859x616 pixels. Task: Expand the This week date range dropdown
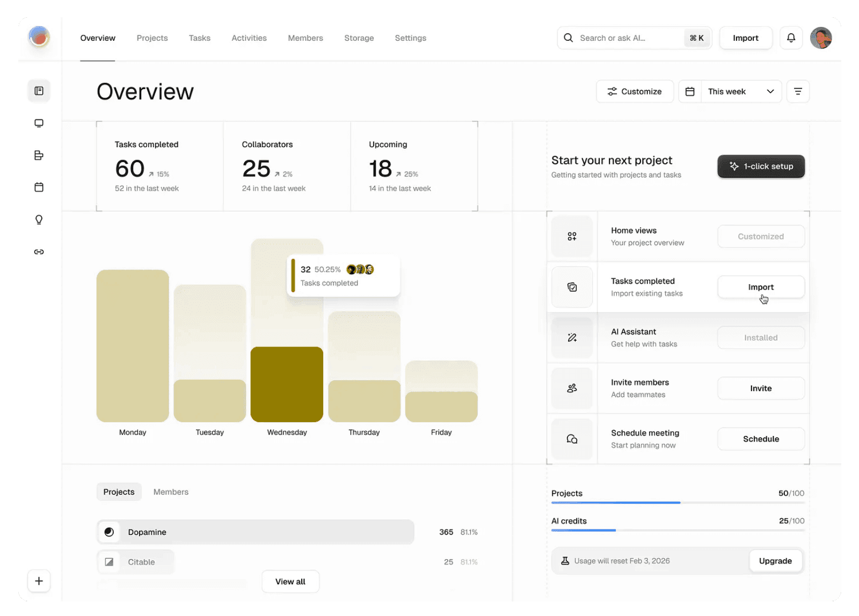(x=741, y=91)
